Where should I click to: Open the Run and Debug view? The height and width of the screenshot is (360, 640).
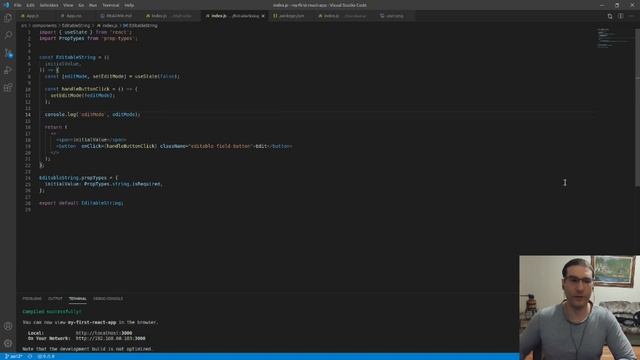click(8, 70)
